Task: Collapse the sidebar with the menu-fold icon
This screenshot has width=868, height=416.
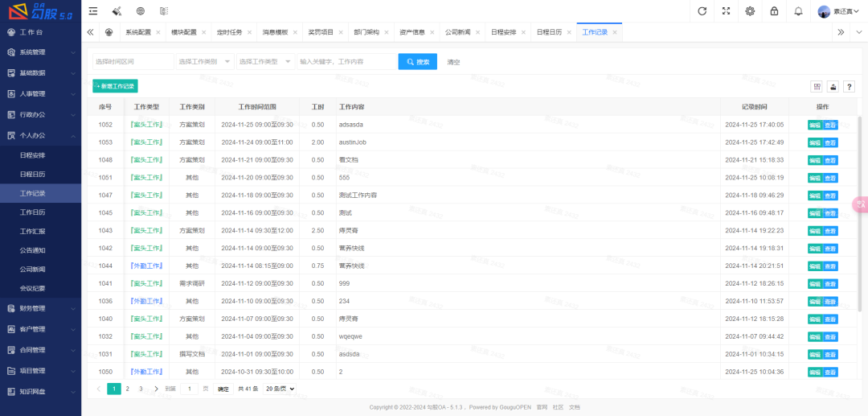Action: [93, 11]
